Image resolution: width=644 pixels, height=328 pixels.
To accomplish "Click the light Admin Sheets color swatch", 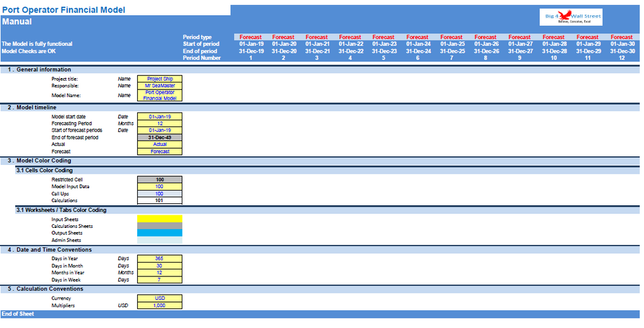I will pos(159,240).
